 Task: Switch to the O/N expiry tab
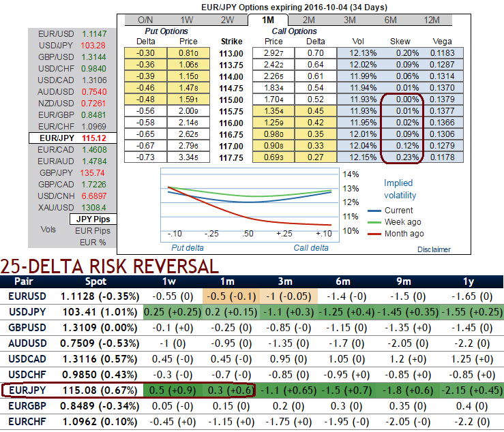click(145, 20)
